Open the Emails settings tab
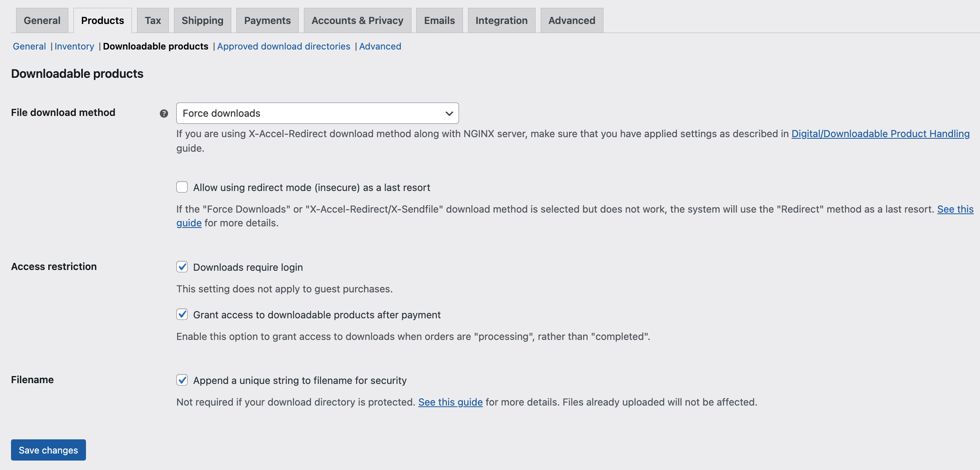Image resolution: width=980 pixels, height=470 pixels. (x=439, y=20)
